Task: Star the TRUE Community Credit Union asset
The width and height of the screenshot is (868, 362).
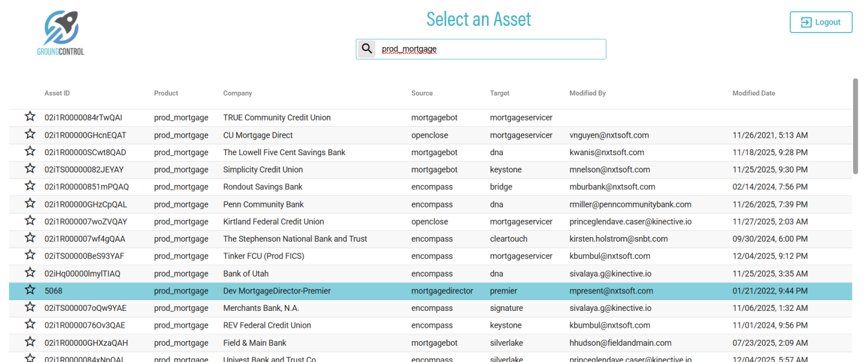Action: pyautogui.click(x=30, y=117)
